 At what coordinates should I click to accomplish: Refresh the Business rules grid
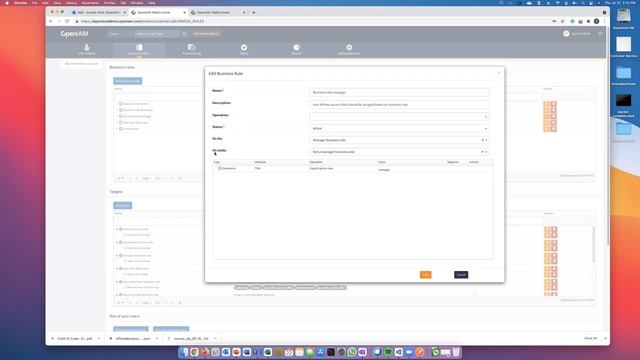pyautogui.click(x=180, y=178)
